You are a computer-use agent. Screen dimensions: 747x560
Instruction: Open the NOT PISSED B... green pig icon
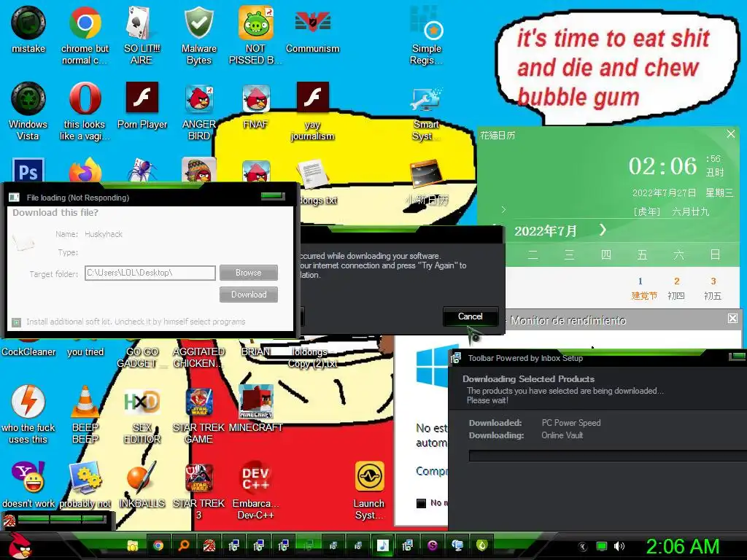tap(255, 34)
